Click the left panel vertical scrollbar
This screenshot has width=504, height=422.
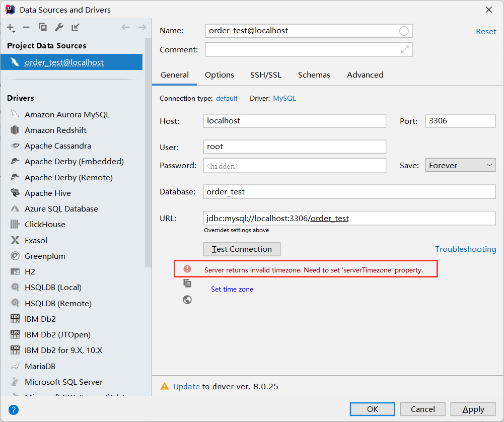(148, 153)
